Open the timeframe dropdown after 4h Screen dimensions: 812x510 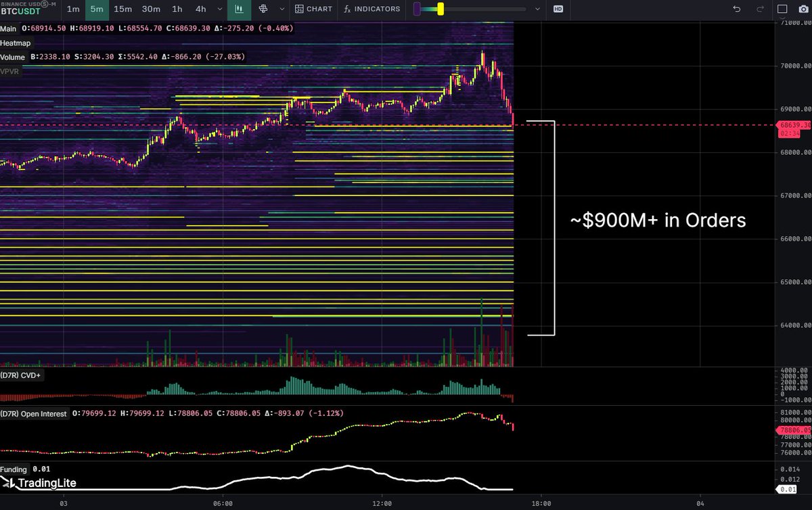(x=218, y=9)
